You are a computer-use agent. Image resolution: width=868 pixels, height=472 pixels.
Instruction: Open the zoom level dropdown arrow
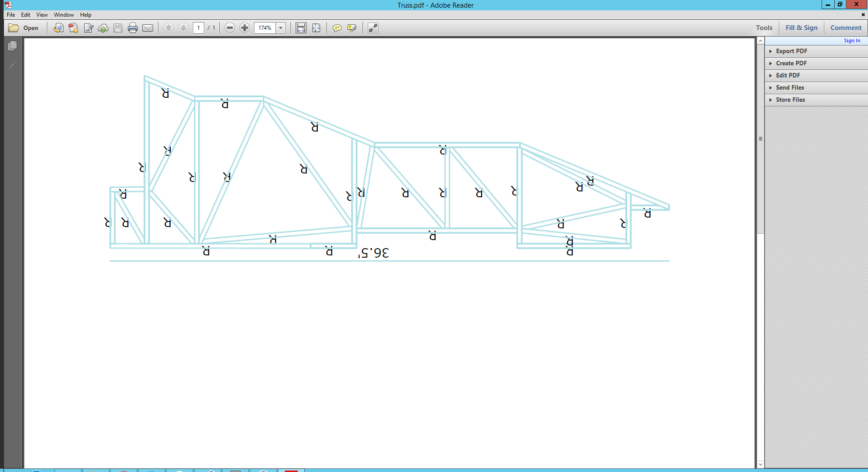(x=281, y=28)
